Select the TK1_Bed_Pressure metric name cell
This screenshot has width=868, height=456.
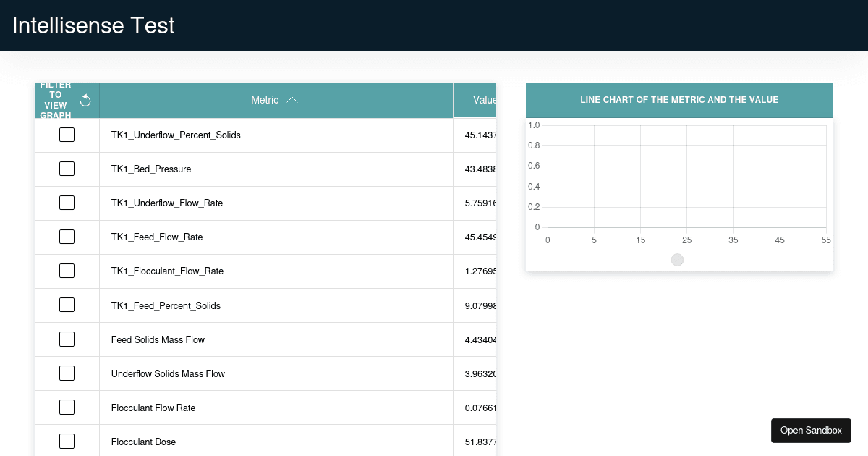150,169
